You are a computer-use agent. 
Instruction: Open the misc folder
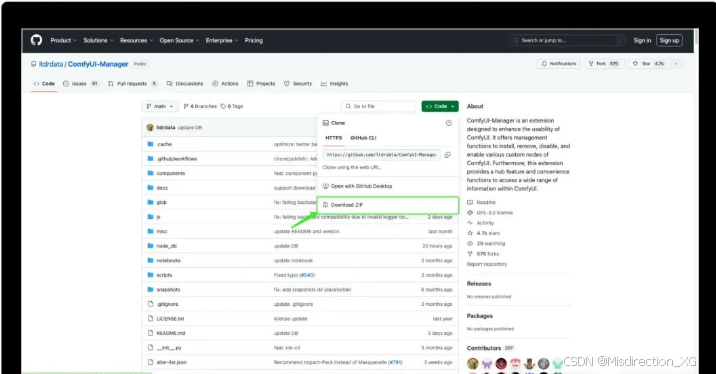click(162, 232)
